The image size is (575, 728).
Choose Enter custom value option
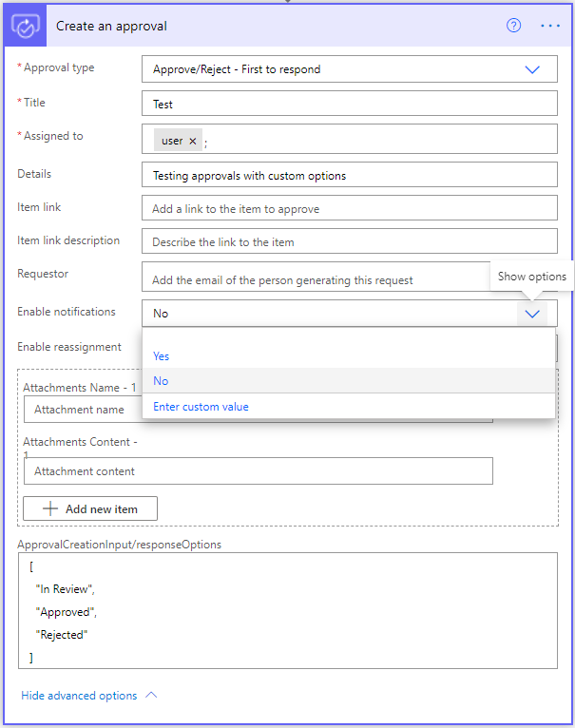click(x=349, y=406)
